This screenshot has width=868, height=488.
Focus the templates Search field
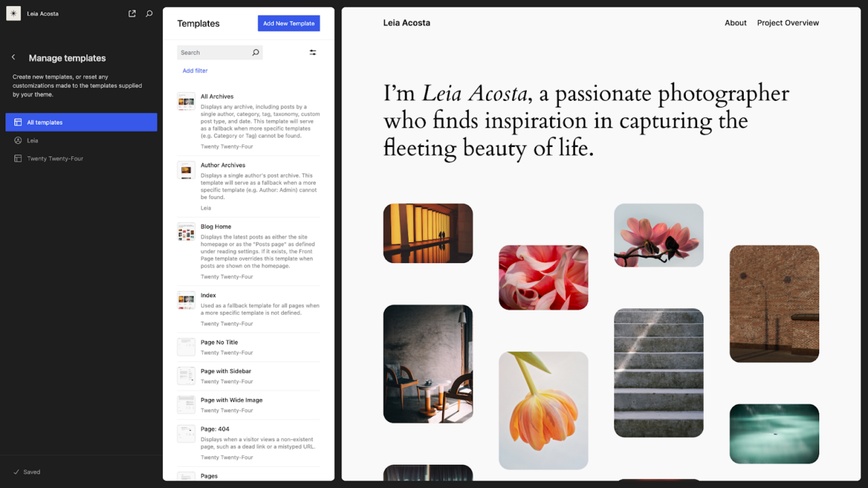(220, 53)
